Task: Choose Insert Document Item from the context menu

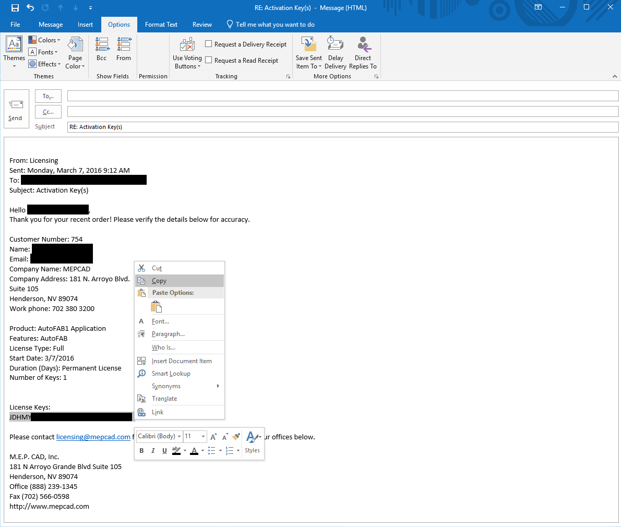Action: pyautogui.click(x=180, y=361)
